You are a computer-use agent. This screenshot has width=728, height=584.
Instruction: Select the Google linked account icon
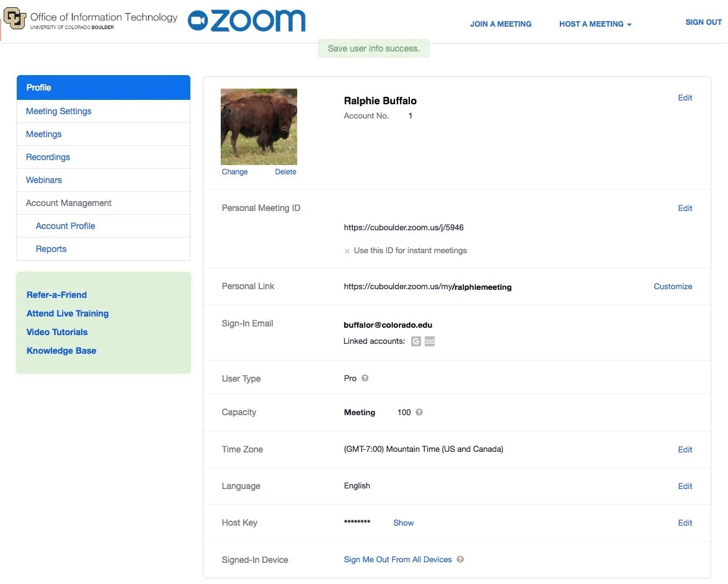tap(416, 341)
